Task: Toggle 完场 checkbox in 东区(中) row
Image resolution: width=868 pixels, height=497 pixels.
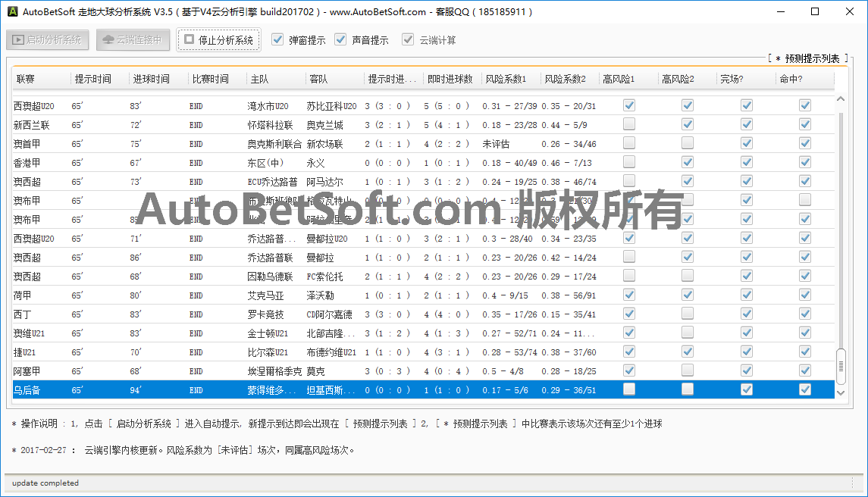Action: 747,162
